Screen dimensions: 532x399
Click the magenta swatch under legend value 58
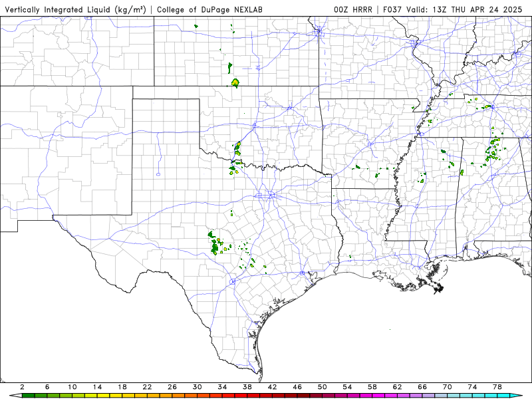pos(378,396)
